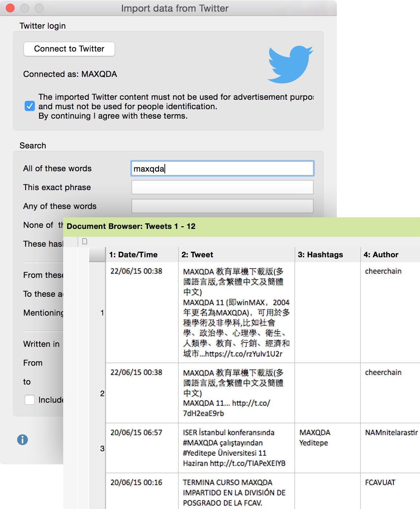The height and width of the screenshot is (509, 420).
Task: Click the Connect to Twitter button
Action: (x=69, y=49)
